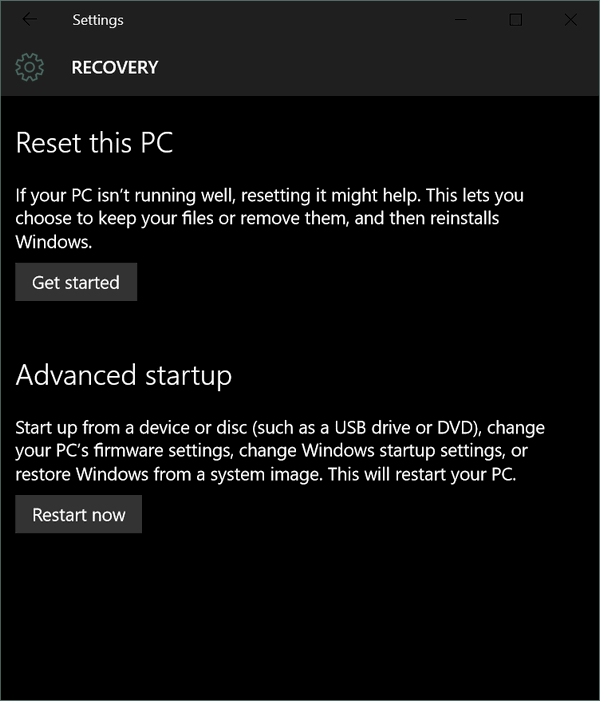Viewport: 600px width, 701px height.
Task: Click the Restart now button
Action: [79, 514]
